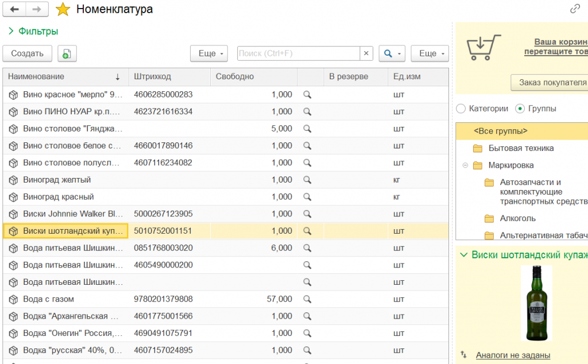Select the Группы radio button
This screenshot has height=364, width=588.
click(520, 109)
